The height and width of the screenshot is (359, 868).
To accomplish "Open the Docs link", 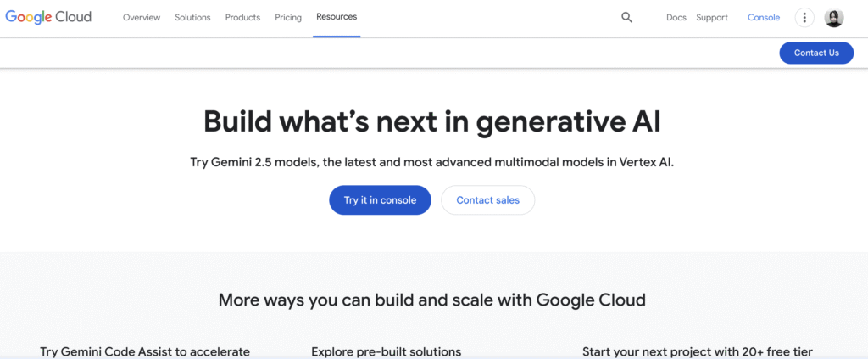I will (676, 18).
